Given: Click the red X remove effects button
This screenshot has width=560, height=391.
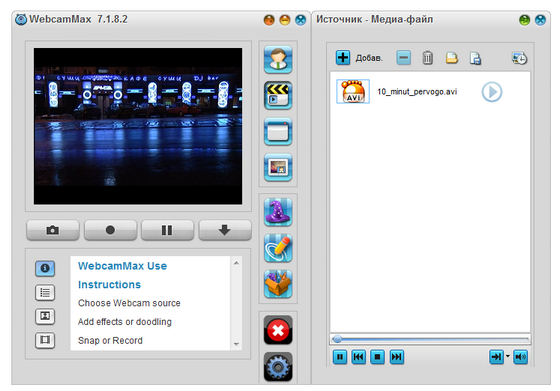Looking at the screenshot, I should click(x=278, y=330).
